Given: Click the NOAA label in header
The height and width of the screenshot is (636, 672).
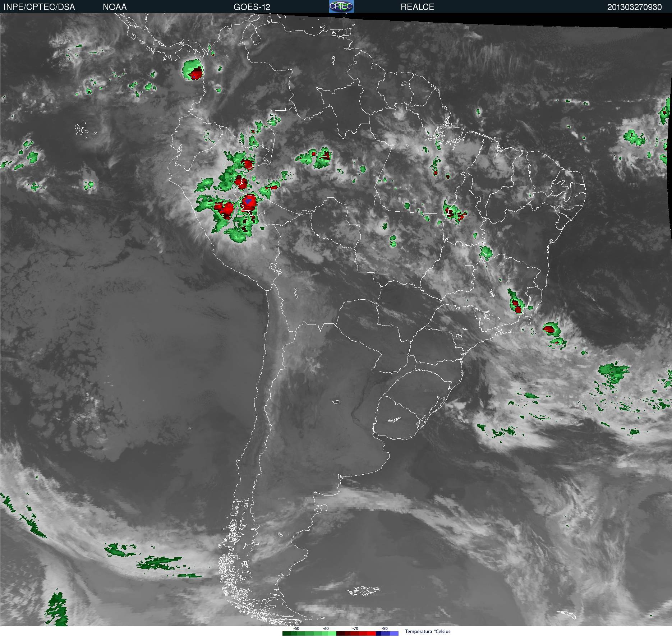Looking at the screenshot, I should [x=115, y=7].
